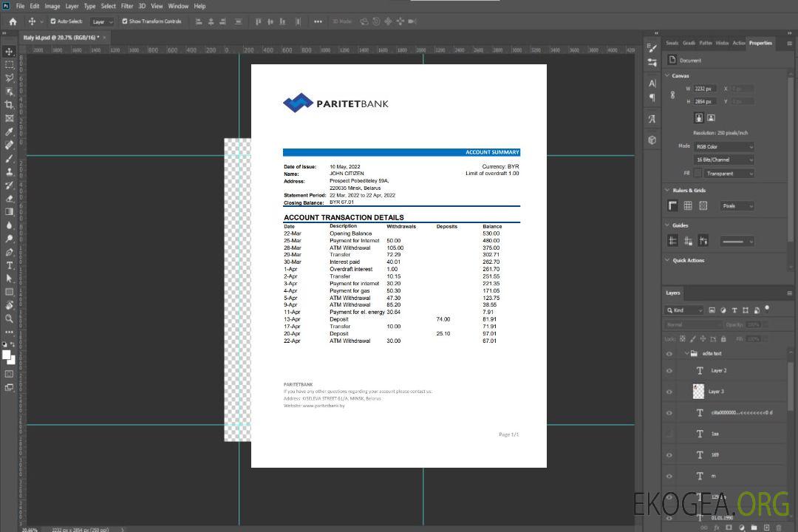Select the Horizontal Type tool
Screen dimensions: 798x532
point(10,265)
